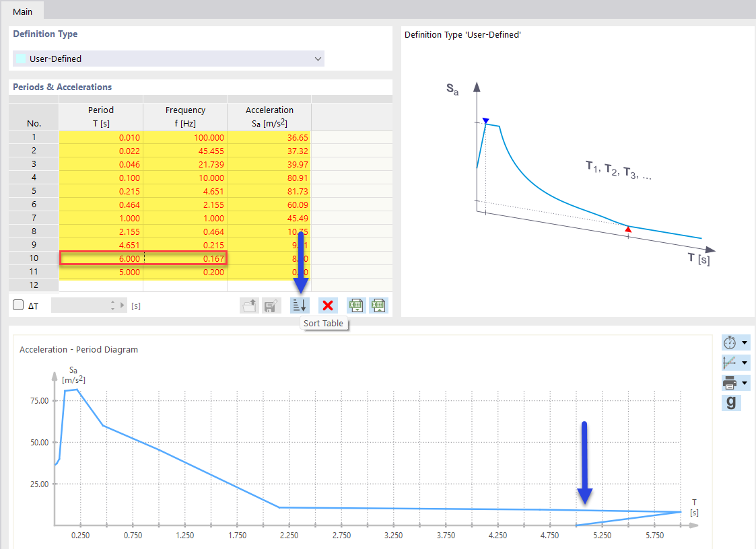Expand the diagram icon's dropdown arrow

pos(745,362)
